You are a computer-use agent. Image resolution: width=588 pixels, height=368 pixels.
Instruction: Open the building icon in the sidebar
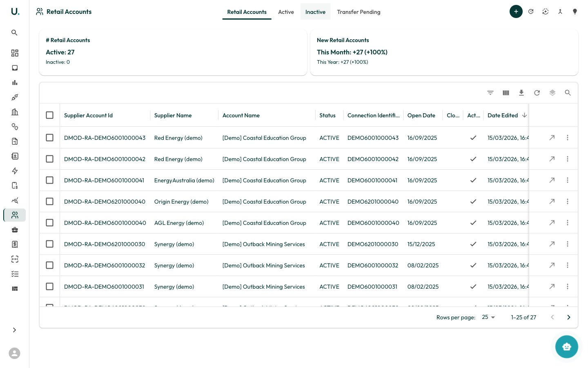pos(15,112)
